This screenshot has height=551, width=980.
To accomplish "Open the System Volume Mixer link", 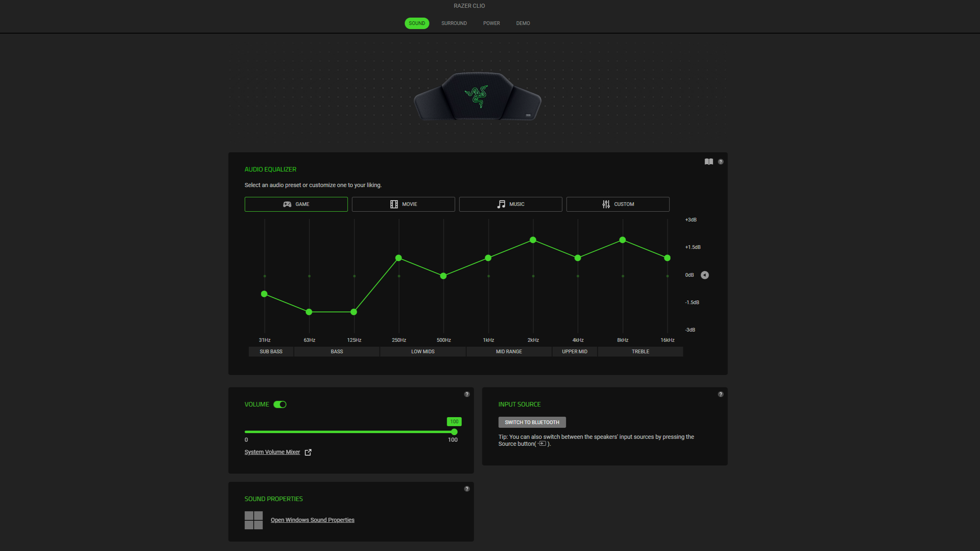I will click(272, 452).
